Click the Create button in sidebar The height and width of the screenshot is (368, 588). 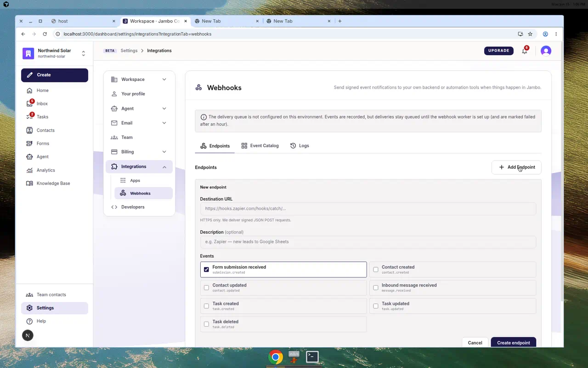(x=55, y=75)
